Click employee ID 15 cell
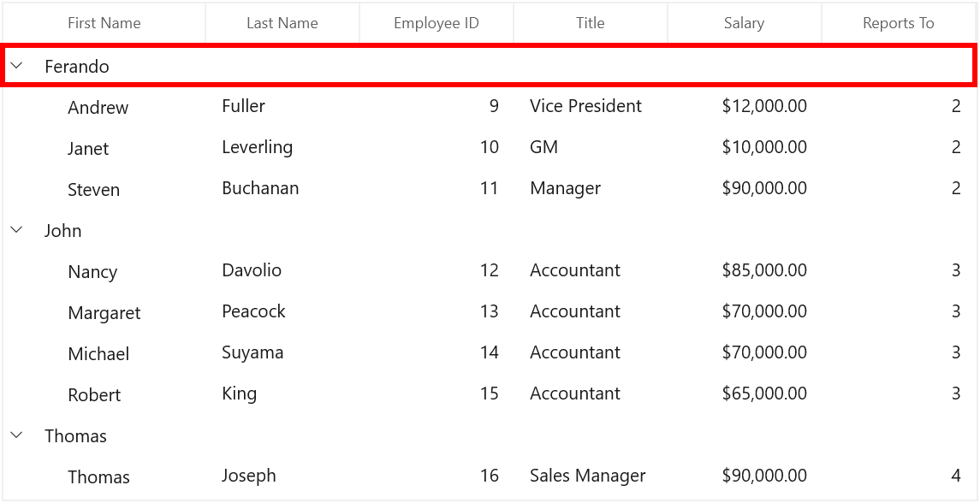Viewport: 980px width, 503px height. [490, 393]
